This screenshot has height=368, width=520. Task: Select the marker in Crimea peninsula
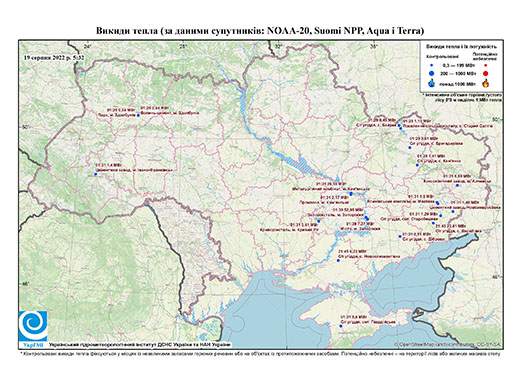[x=341, y=326]
